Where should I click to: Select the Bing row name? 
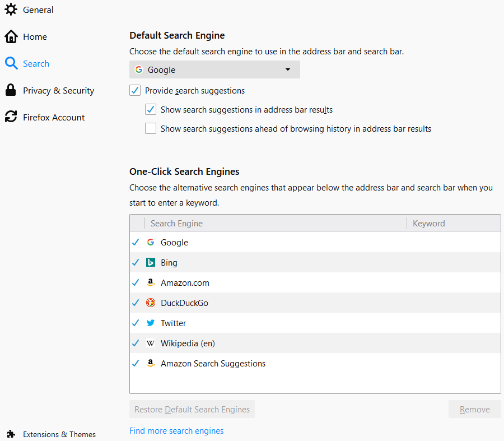click(x=169, y=263)
